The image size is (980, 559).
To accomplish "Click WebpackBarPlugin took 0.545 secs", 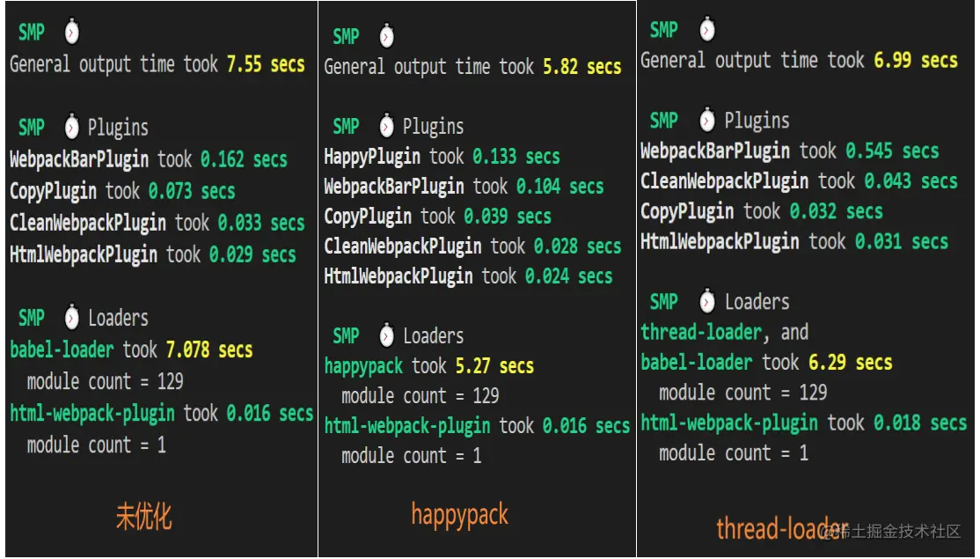I will [x=789, y=151].
